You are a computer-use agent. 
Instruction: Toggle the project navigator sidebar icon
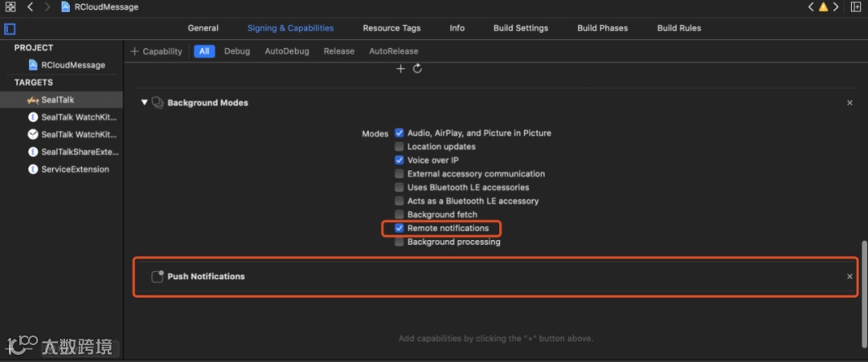pyautogui.click(x=10, y=29)
